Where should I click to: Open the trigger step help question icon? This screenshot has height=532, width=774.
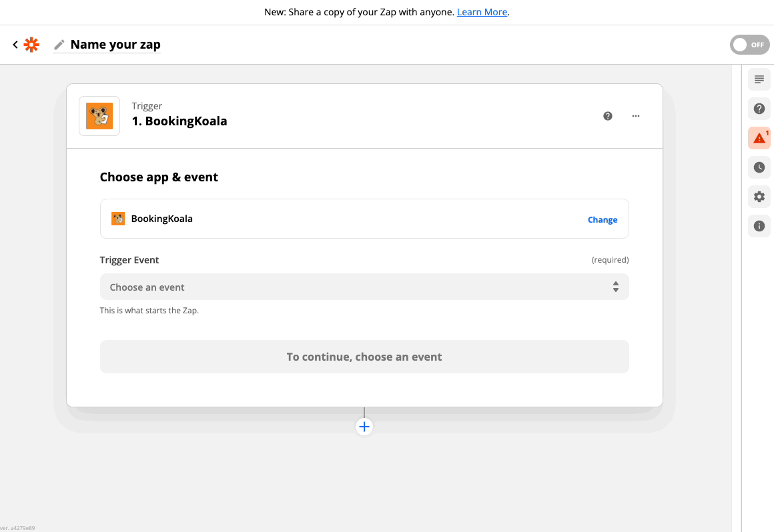coord(608,116)
